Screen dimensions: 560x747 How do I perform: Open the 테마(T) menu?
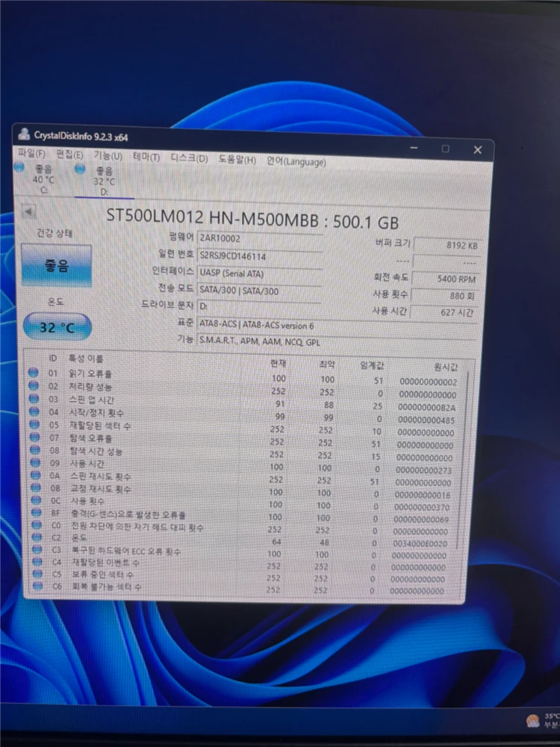pos(146,157)
